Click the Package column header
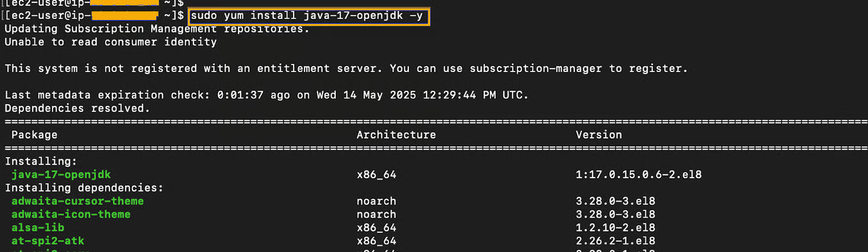This screenshot has width=868, height=252. coord(34,135)
